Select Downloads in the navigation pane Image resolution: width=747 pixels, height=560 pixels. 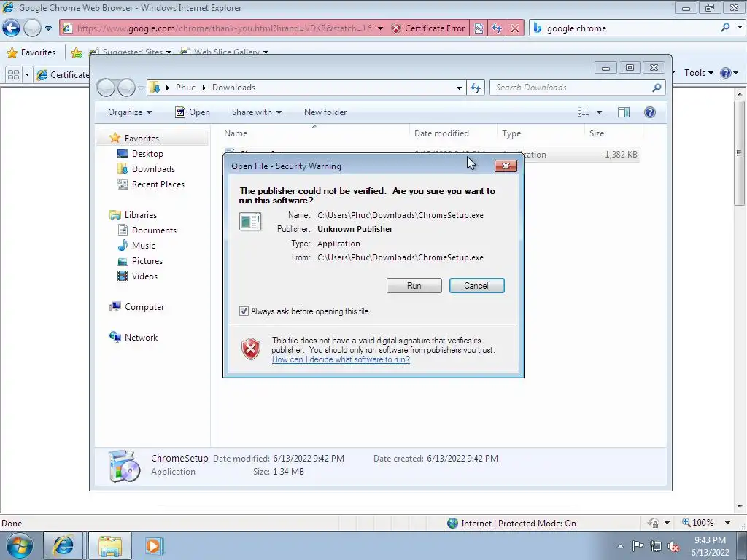(x=153, y=169)
